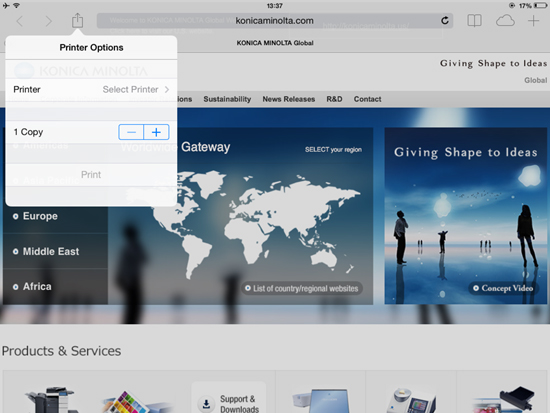Image resolution: width=550 pixels, height=413 pixels.
Task: Open iCloud Tabs cloud icon
Action: (505, 21)
